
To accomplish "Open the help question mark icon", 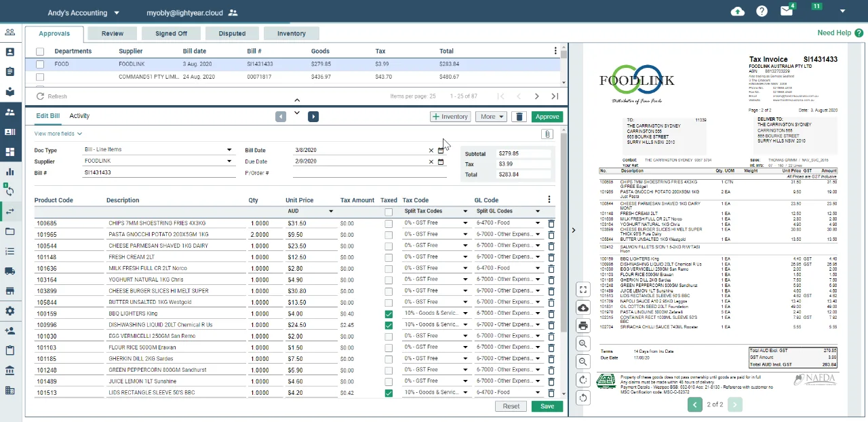I will (x=762, y=12).
